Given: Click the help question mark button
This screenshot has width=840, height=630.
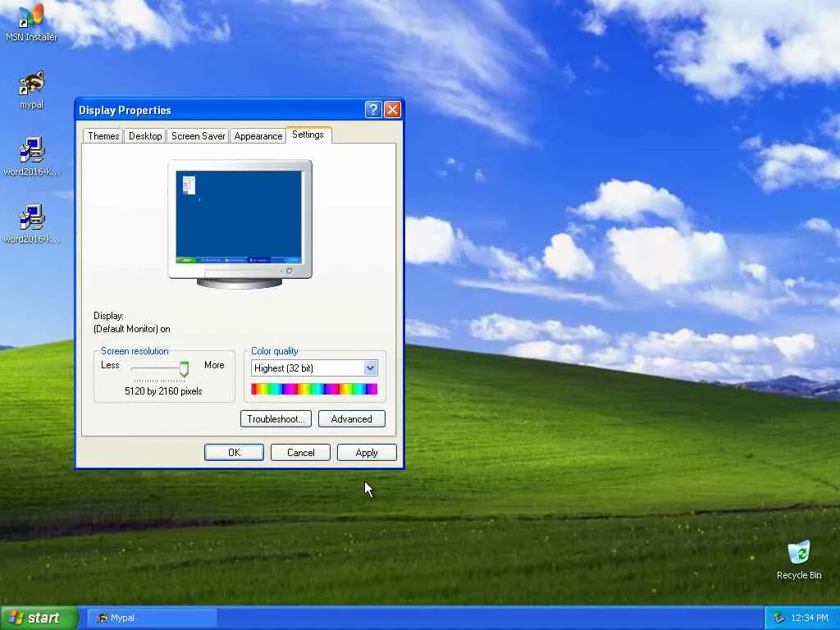Looking at the screenshot, I should [x=373, y=110].
